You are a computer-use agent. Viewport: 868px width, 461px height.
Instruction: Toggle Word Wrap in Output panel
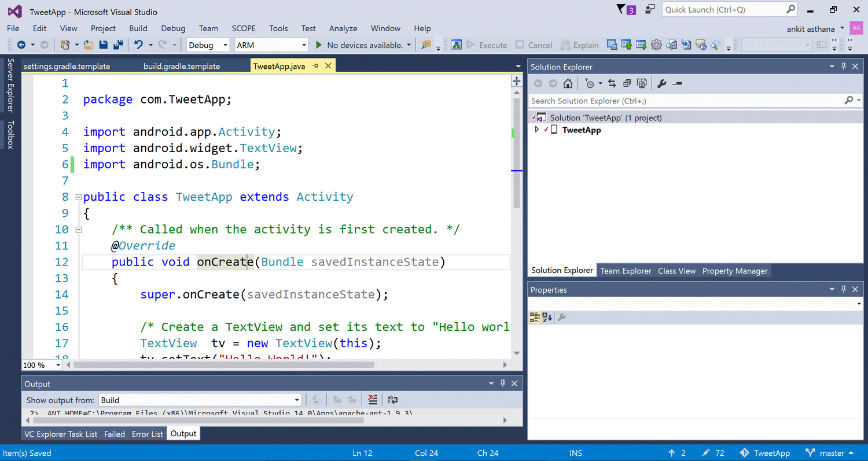[x=392, y=400]
